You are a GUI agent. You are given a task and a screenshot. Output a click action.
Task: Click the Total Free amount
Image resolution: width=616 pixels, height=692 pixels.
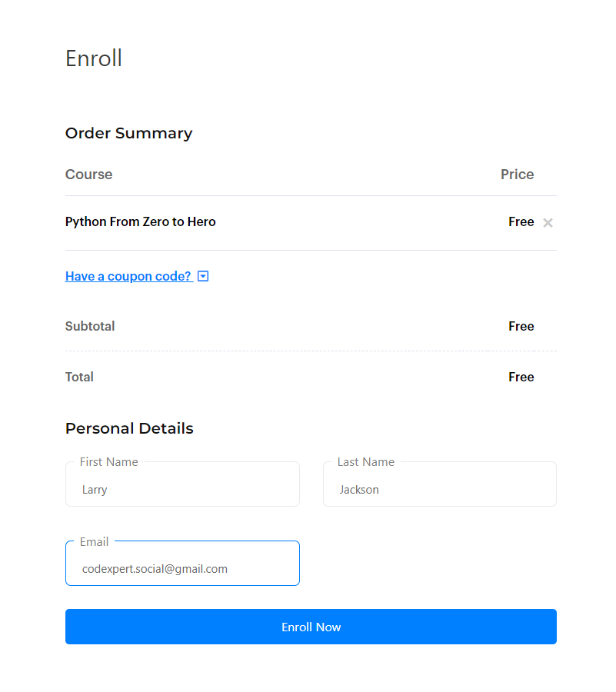click(521, 377)
